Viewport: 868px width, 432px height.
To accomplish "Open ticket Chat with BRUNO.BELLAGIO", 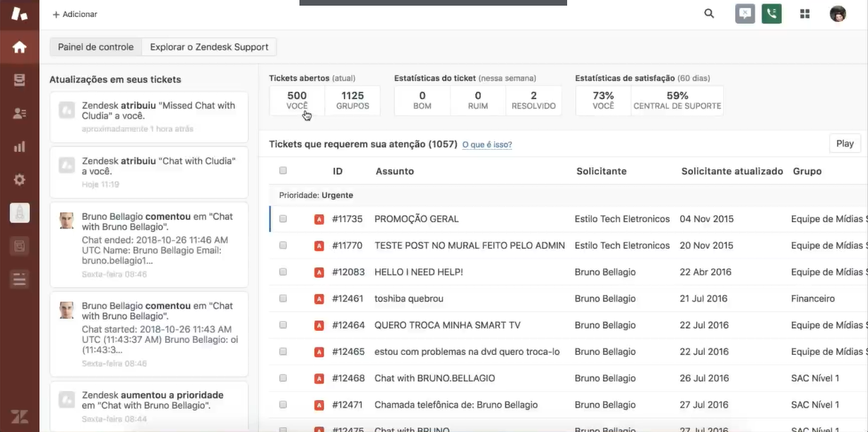I will (x=434, y=378).
